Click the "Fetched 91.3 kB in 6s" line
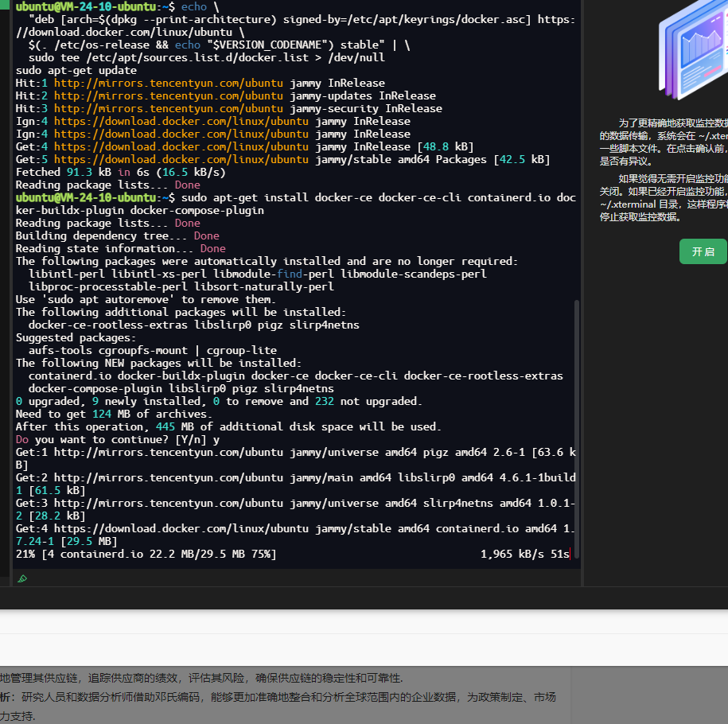The width and height of the screenshot is (728, 724). click(x=121, y=173)
